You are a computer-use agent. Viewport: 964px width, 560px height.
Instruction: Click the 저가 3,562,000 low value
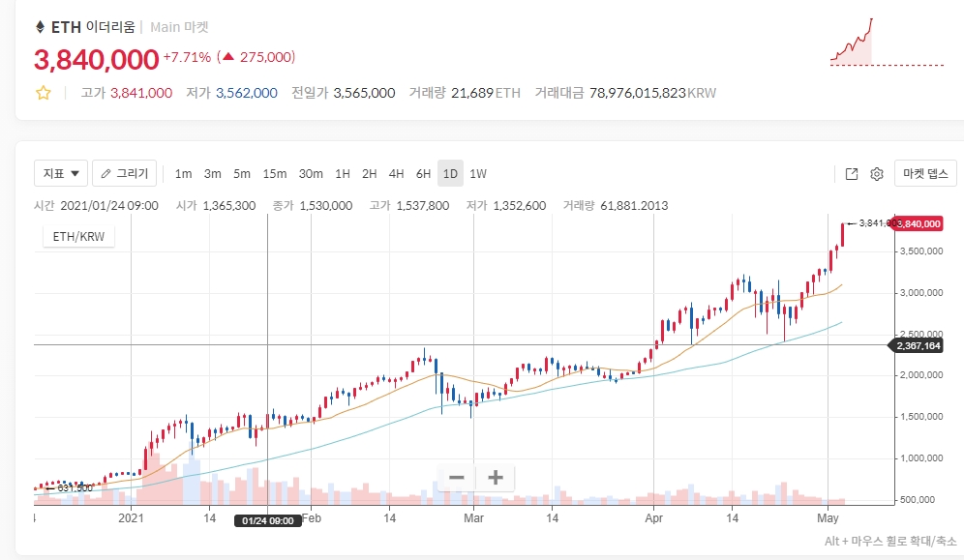click(231, 93)
